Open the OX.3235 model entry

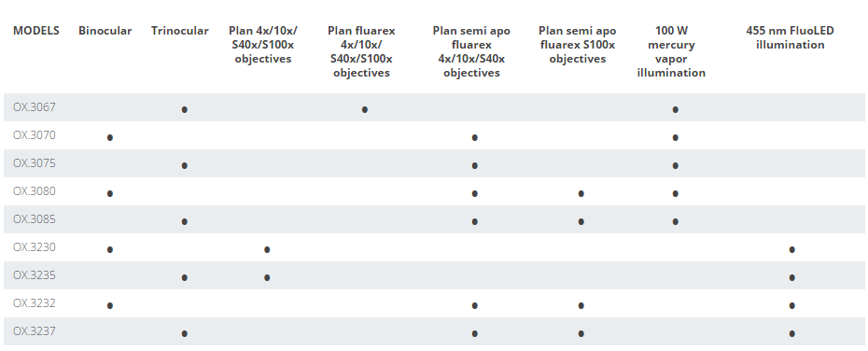[35, 275]
